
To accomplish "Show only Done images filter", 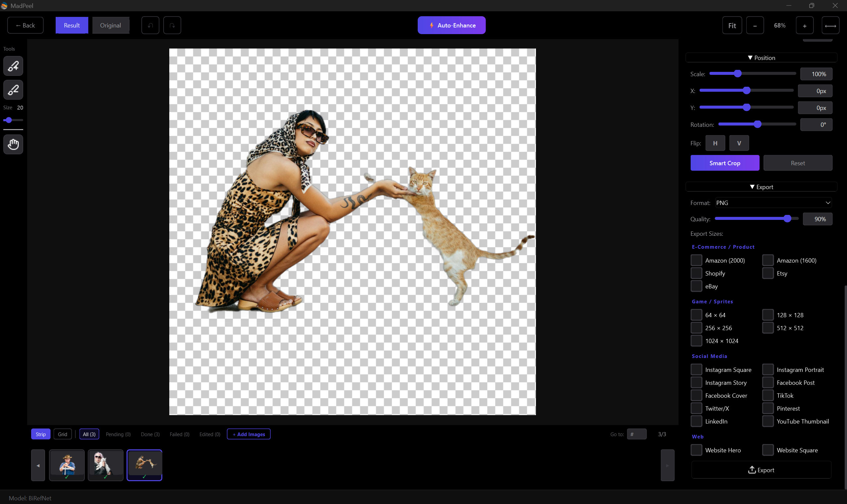I will pos(150,434).
